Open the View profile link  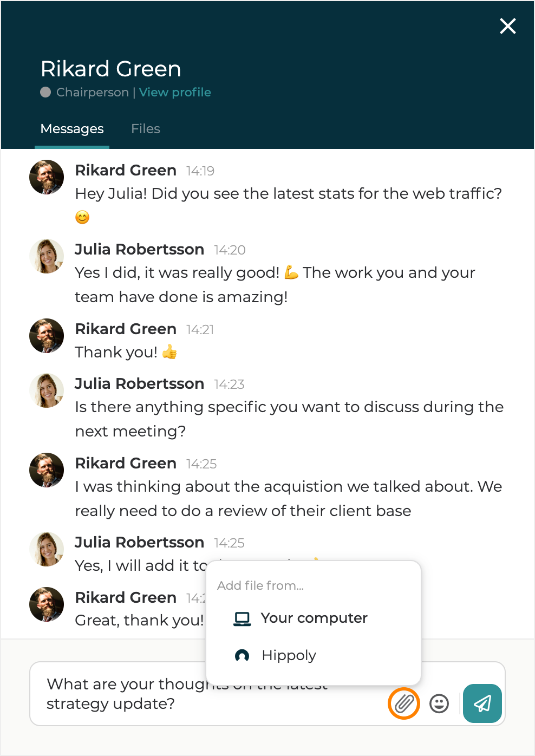tap(175, 92)
